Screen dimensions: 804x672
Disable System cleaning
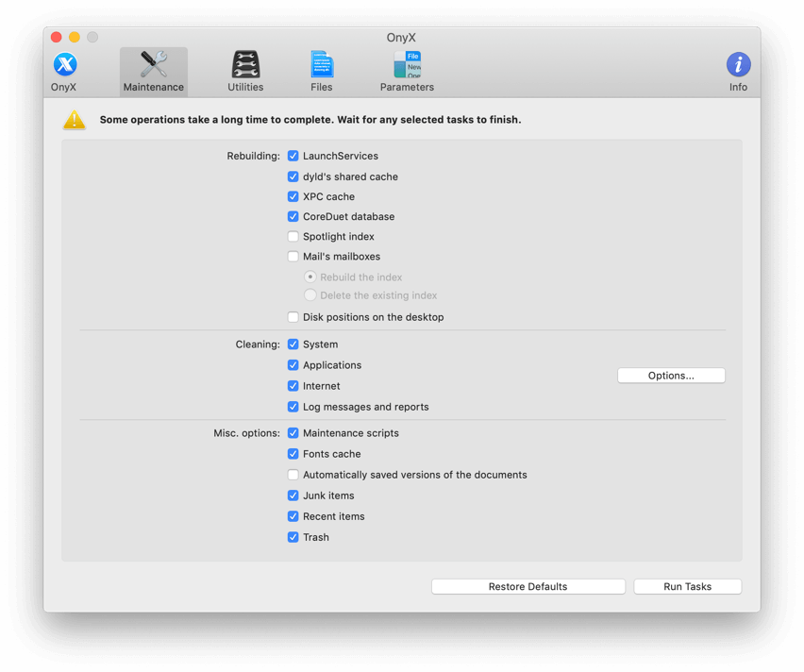pyautogui.click(x=293, y=344)
